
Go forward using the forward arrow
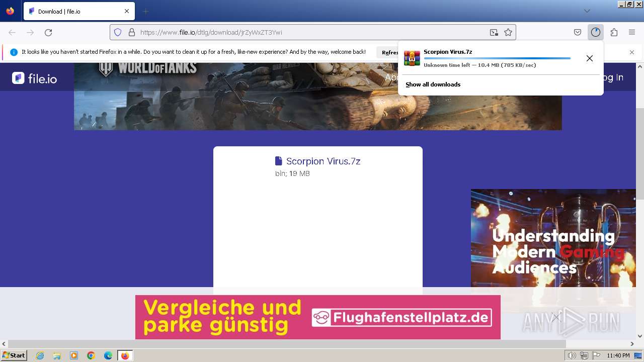(30, 33)
